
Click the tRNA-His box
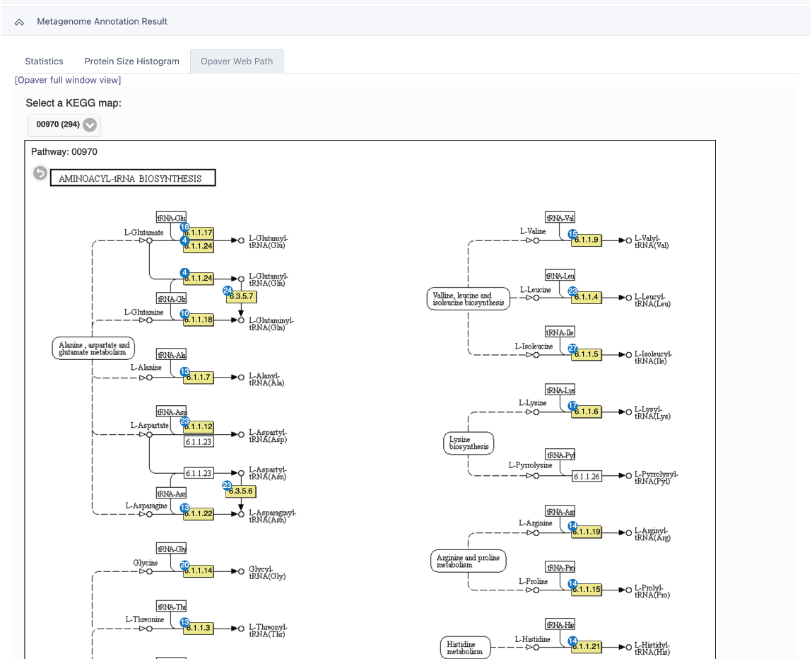coord(560,625)
